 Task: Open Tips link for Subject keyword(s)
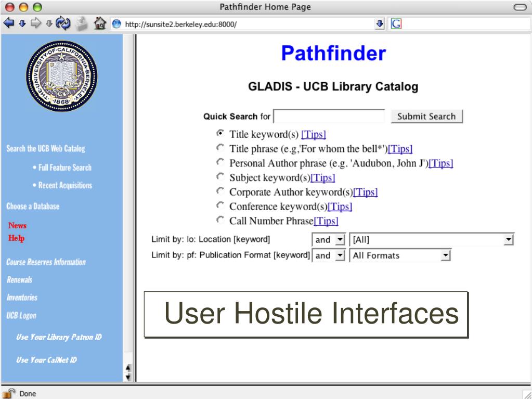[x=323, y=178]
